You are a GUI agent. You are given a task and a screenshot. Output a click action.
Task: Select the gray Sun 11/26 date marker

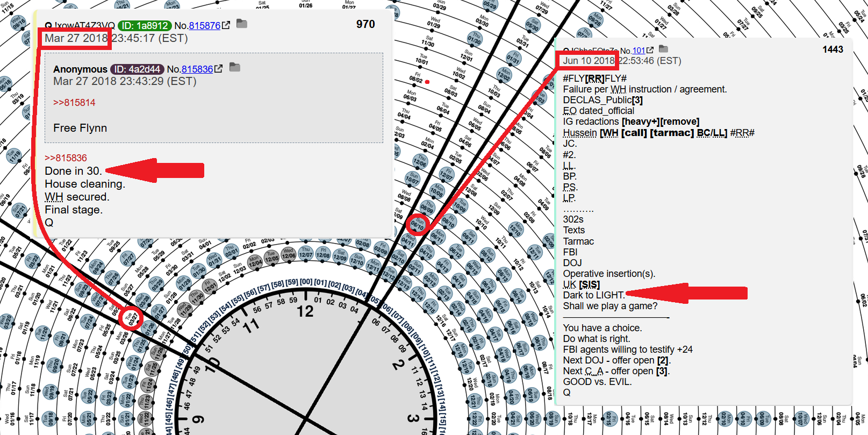pos(158,352)
